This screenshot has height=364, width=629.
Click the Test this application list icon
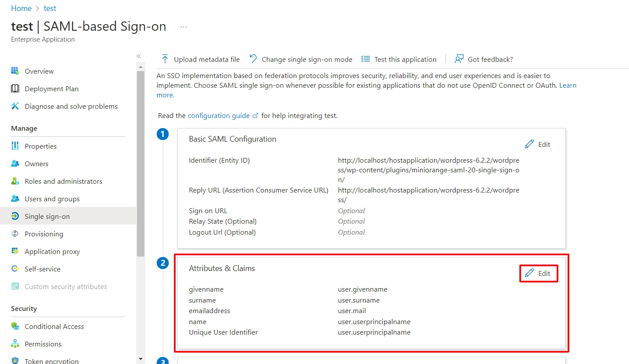click(x=366, y=59)
